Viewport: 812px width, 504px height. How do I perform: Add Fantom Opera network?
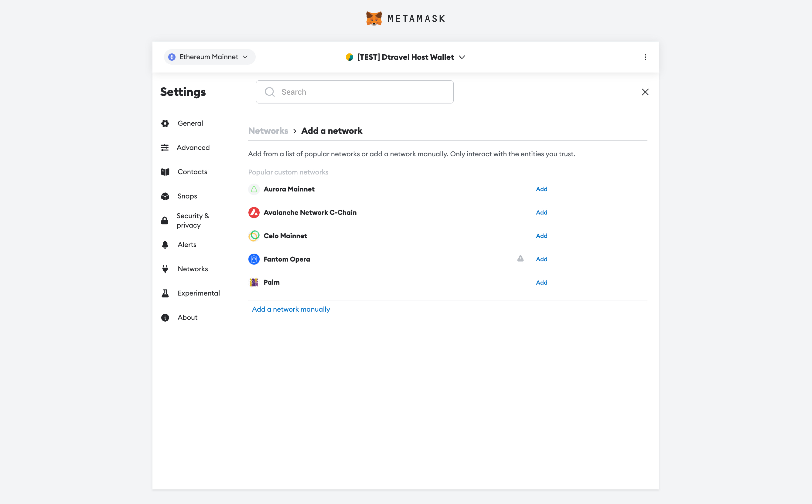[x=541, y=259]
